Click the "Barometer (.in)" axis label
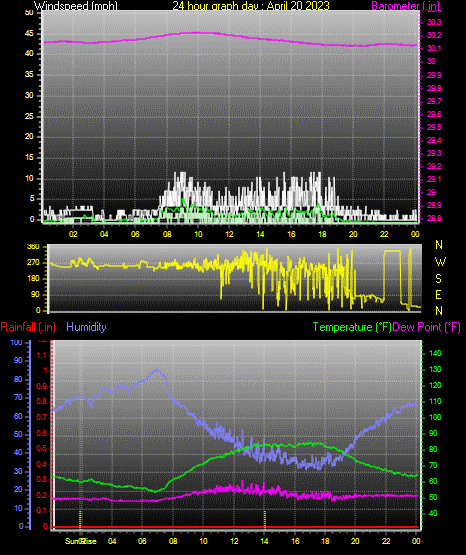The height and width of the screenshot is (555, 466). click(405, 6)
